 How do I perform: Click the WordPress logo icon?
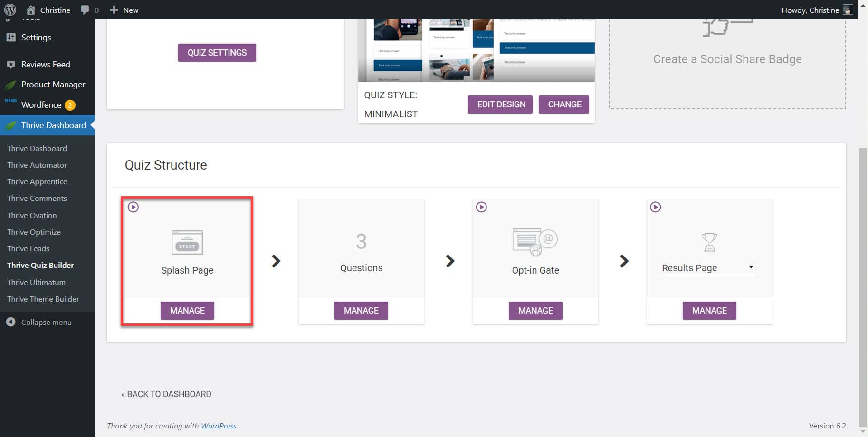click(10, 9)
